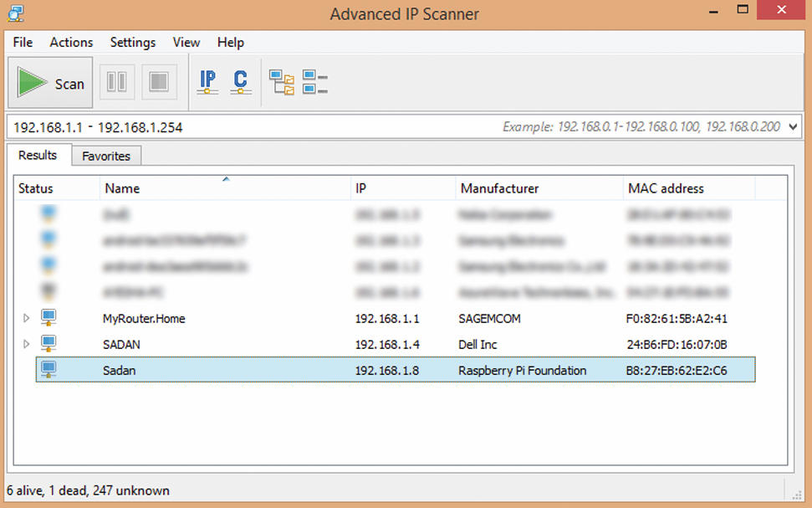The height and width of the screenshot is (508, 812).
Task: Open the IP range history dropdown arrow
Action: click(793, 127)
